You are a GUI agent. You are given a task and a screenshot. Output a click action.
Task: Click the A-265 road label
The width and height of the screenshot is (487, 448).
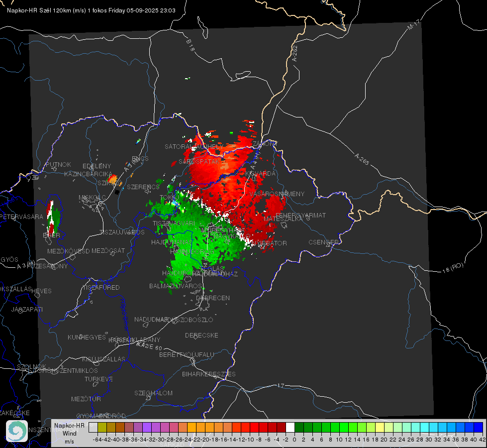(x=362, y=159)
